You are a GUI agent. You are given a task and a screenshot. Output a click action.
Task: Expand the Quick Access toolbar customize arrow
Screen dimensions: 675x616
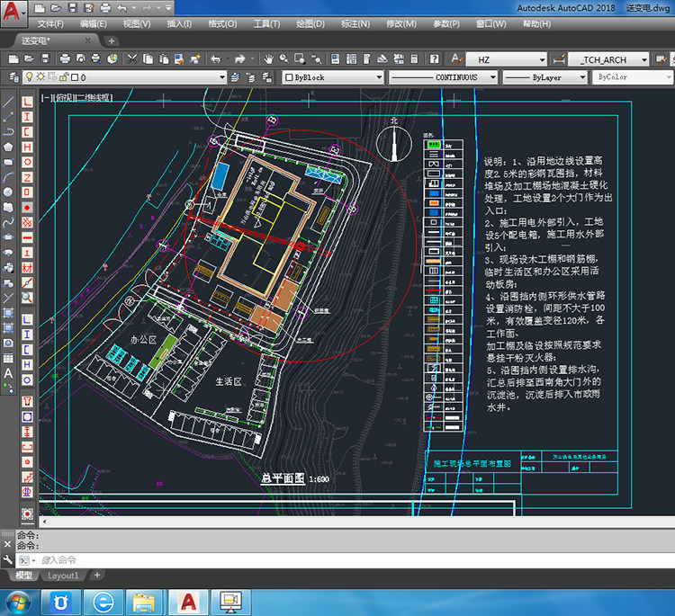click(x=168, y=8)
